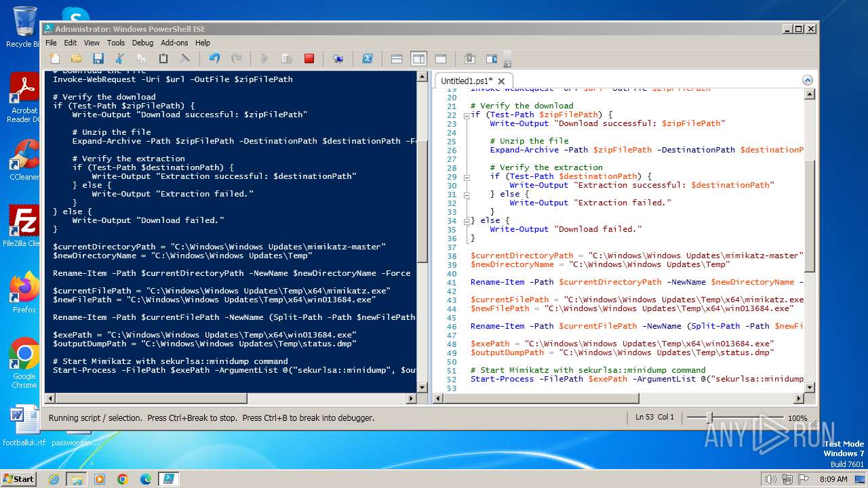Paste from clipboard toolbar icon
This screenshot has width=868, height=488.
coord(163,59)
